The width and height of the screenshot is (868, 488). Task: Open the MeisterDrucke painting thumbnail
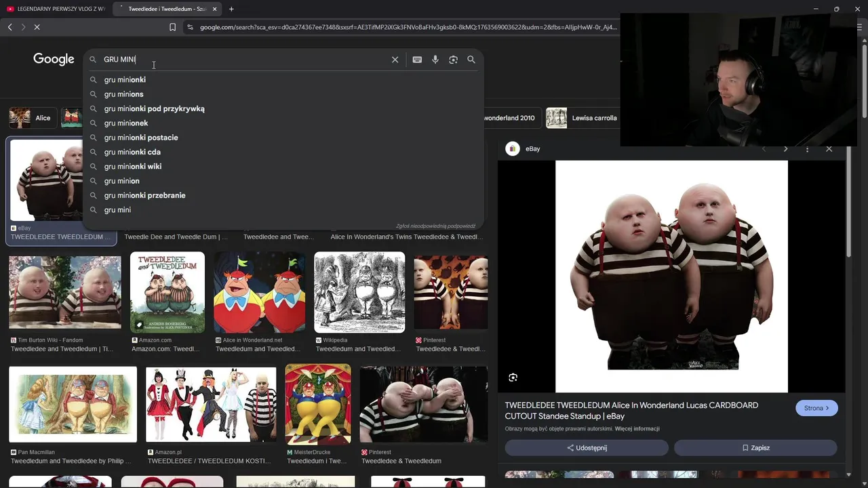tap(318, 404)
